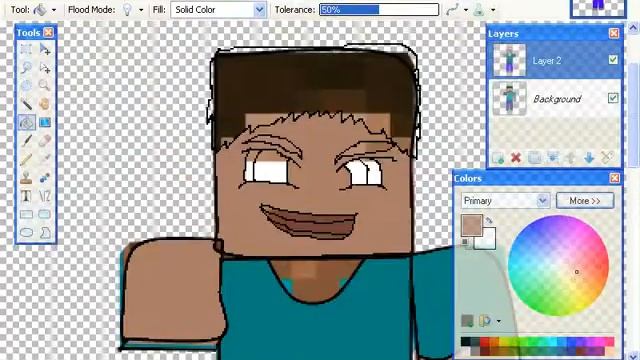Choose black swatch in the palette strip

click(x=465, y=341)
